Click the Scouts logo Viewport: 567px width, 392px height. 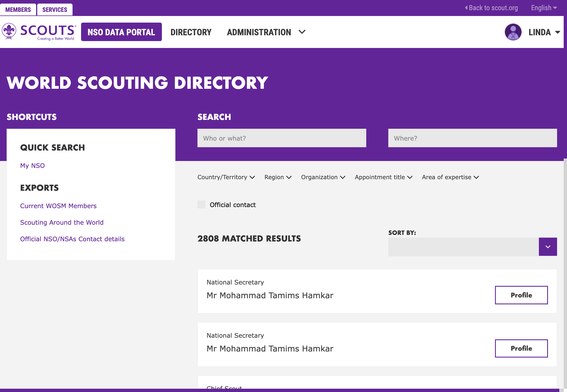39,32
